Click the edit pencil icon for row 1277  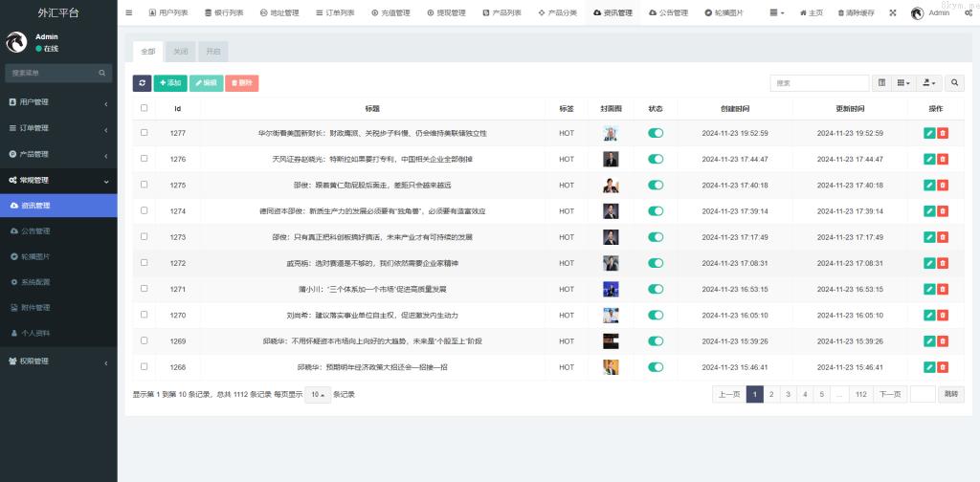[x=929, y=133]
